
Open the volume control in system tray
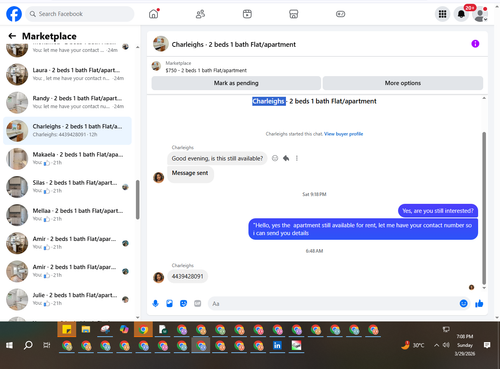pos(446,345)
